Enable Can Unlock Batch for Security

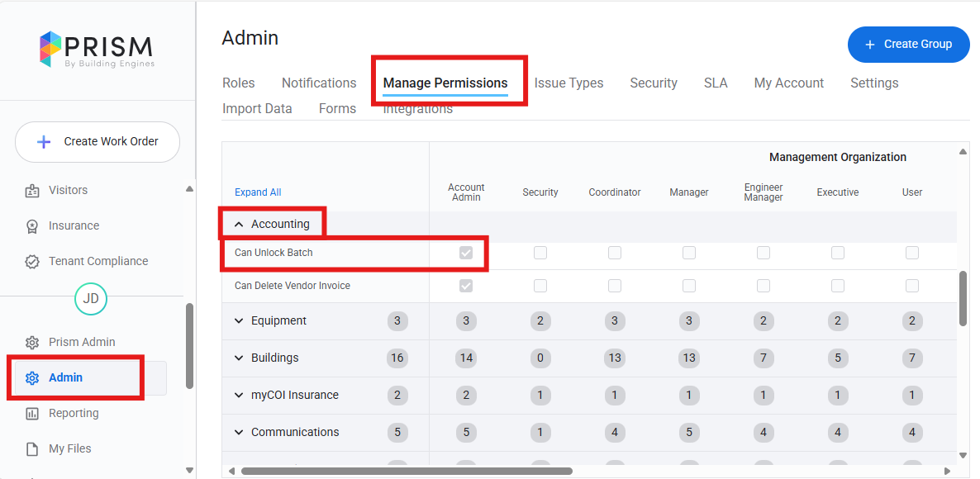click(540, 253)
